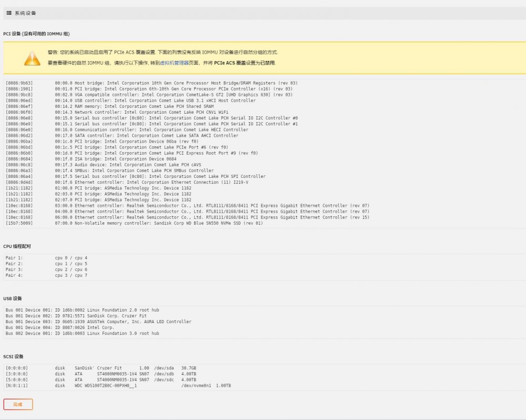Select the /dev/sdc 4.00TB disk row

[101, 379]
